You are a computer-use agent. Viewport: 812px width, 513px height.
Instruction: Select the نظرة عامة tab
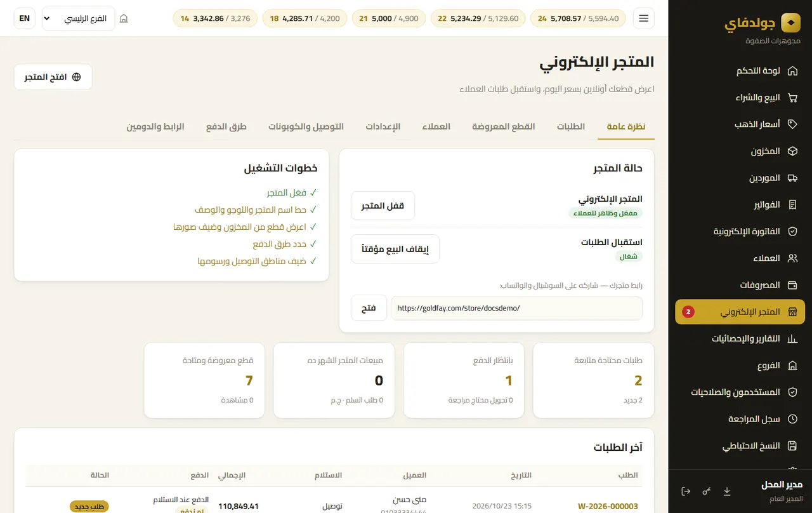tap(626, 126)
